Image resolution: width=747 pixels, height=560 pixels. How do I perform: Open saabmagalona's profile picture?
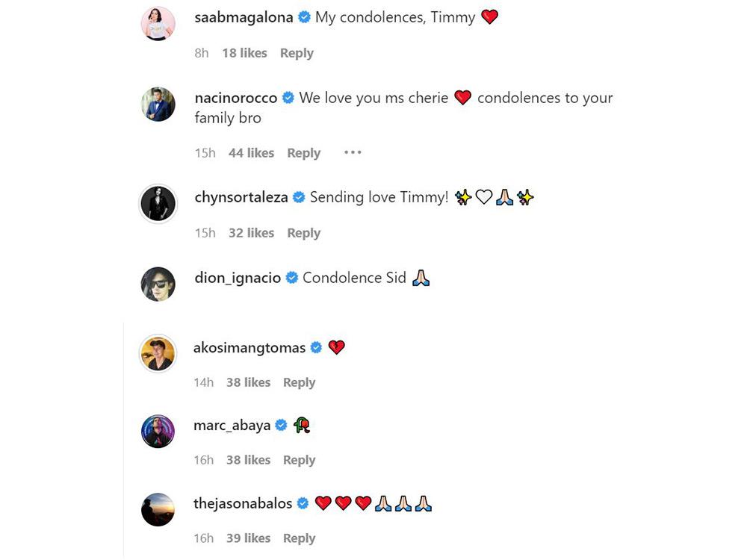(x=158, y=23)
